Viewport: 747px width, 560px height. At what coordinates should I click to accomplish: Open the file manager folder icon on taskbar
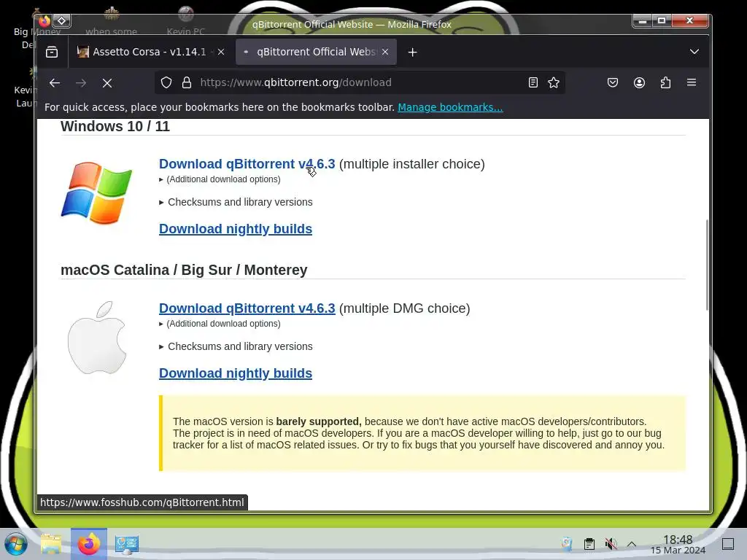[x=51, y=544]
